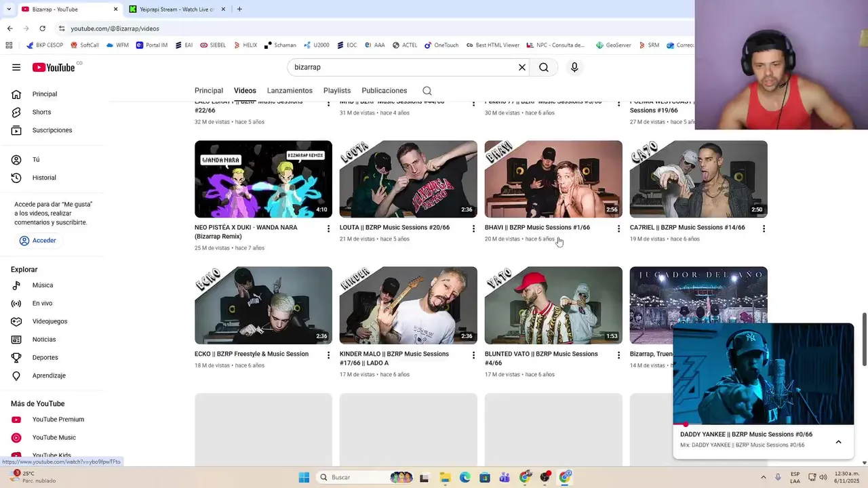This screenshot has width=868, height=488.
Task: Switch to the Publicaciones channel tab
Action: pos(384,91)
